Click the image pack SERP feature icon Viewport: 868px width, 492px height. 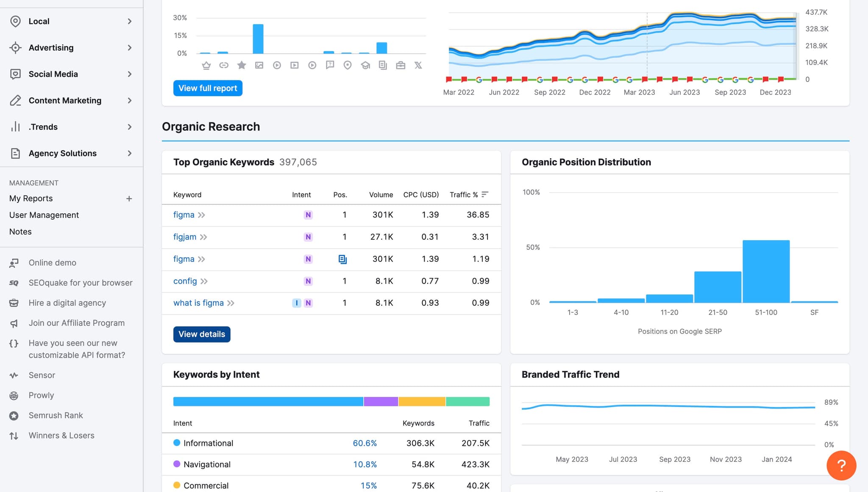[x=259, y=65]
